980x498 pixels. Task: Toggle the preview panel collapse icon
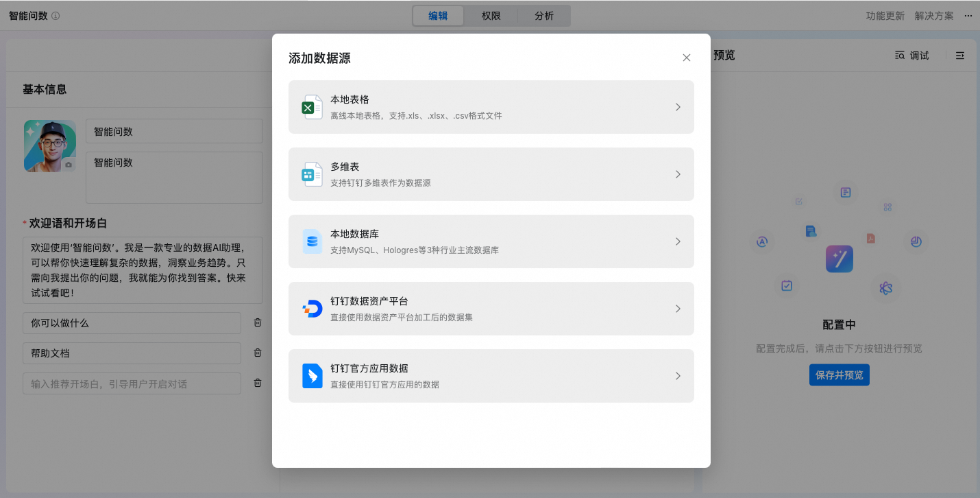(960, 56)
